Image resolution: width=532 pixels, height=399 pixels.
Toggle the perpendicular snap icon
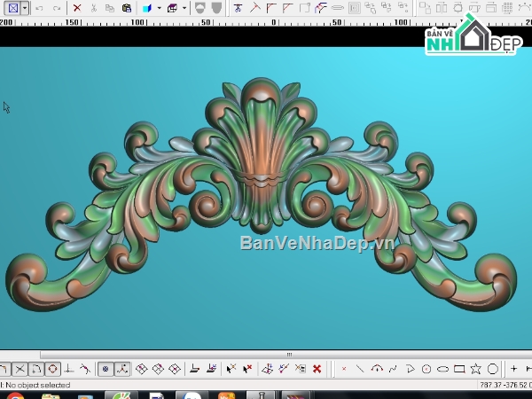click(x=69, y=369)
